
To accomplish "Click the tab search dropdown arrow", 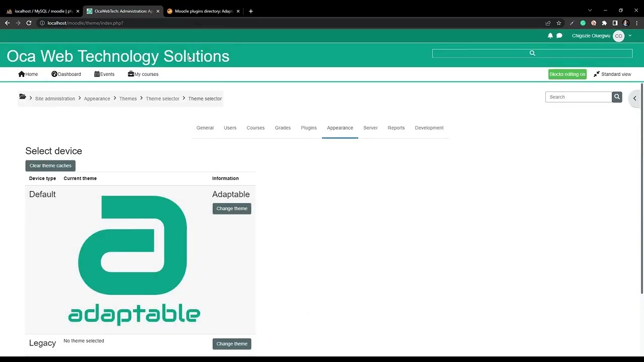I will [590, 11].
